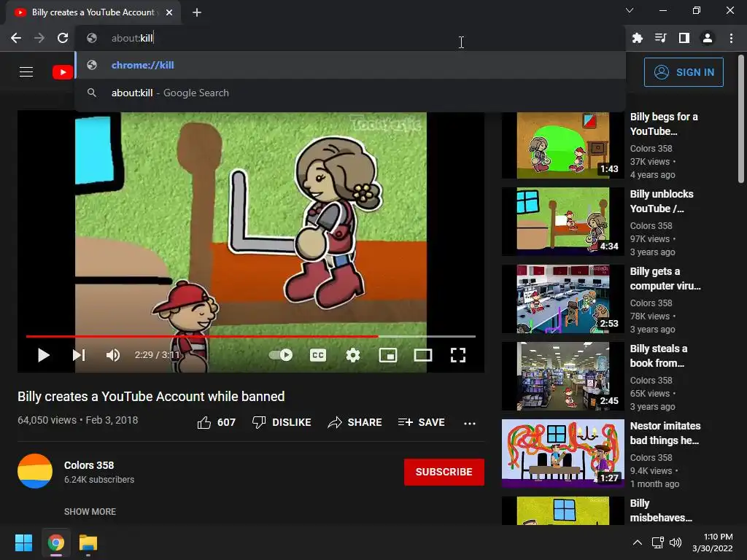Viewport: 747px width, 560px height.
Task: Like the video with 607 likes
Action: coord(216,422)
